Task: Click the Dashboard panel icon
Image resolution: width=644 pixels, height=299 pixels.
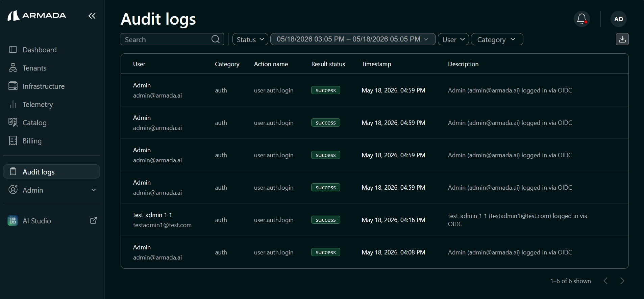Action: click(x=13, y=50)
